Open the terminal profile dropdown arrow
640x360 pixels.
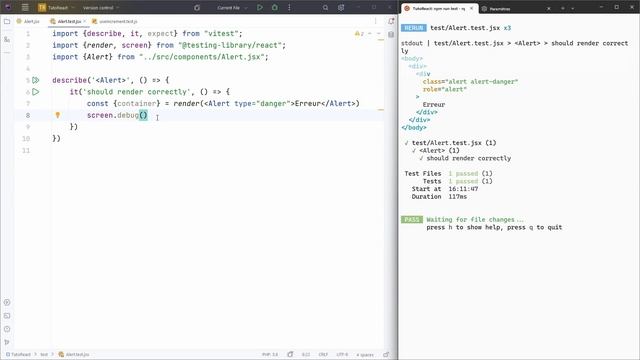(573, 9)
